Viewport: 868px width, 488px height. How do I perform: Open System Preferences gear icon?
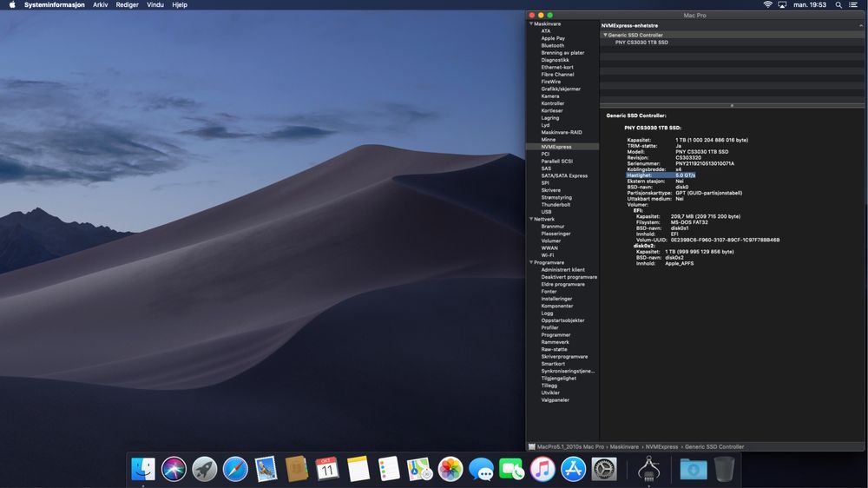pyautogui.click(x=604, y=469)
